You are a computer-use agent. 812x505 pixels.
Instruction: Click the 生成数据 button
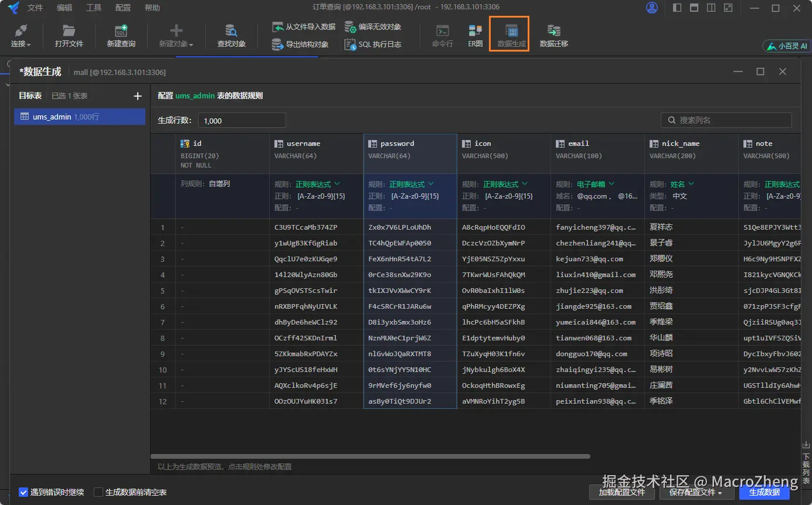point(765,492)
